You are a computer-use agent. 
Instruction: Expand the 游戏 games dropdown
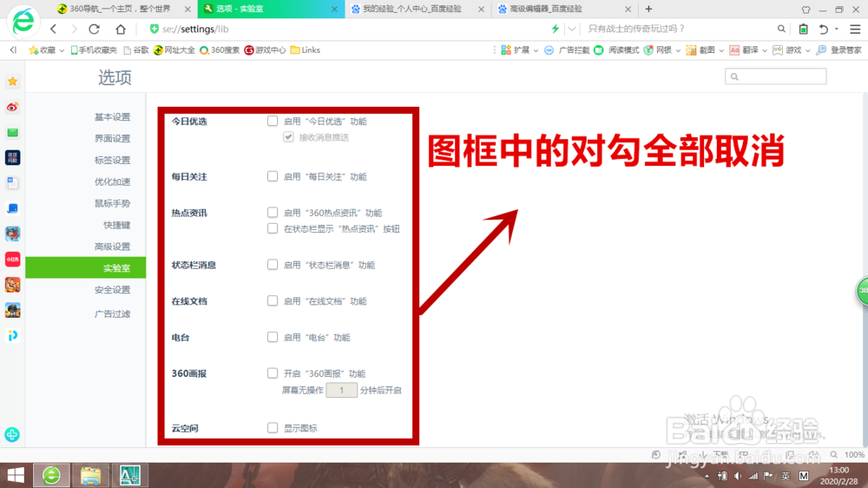click(807, 50)
